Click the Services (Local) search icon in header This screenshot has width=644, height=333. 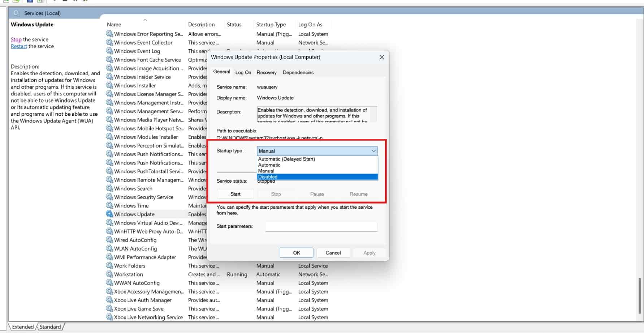point(16,13)
